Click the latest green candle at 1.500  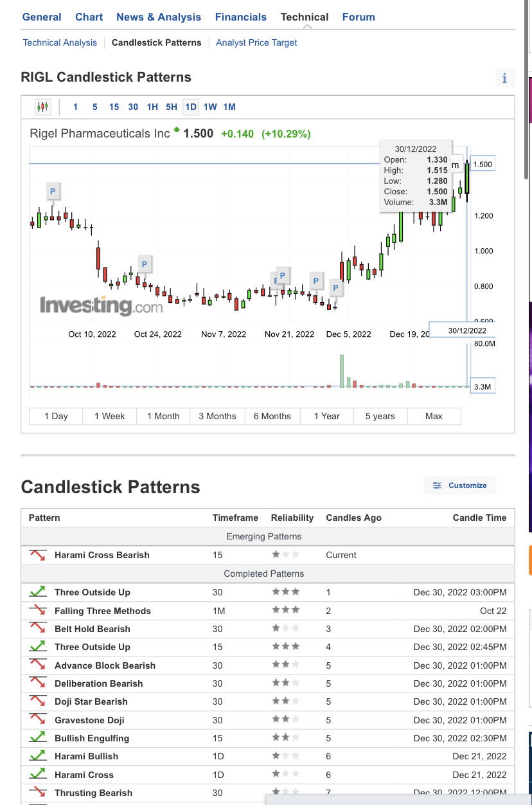point(467,177)
